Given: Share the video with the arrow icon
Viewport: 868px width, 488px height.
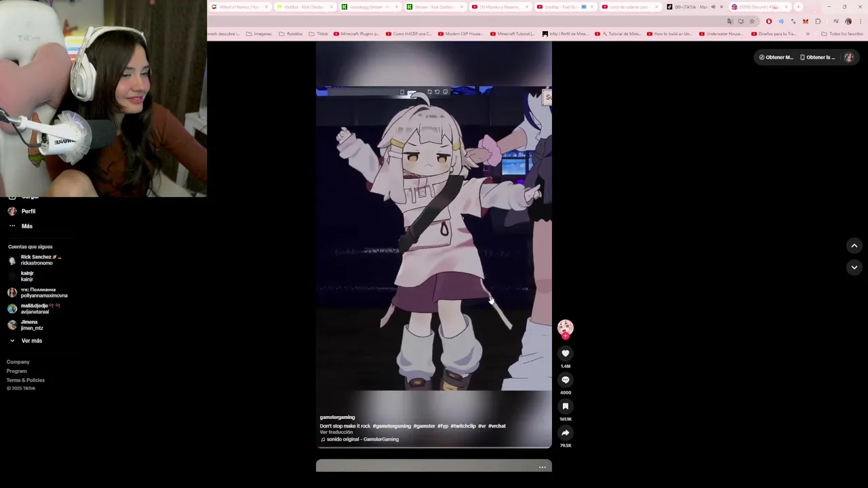Looking at the screenshot, I should 566,432.
